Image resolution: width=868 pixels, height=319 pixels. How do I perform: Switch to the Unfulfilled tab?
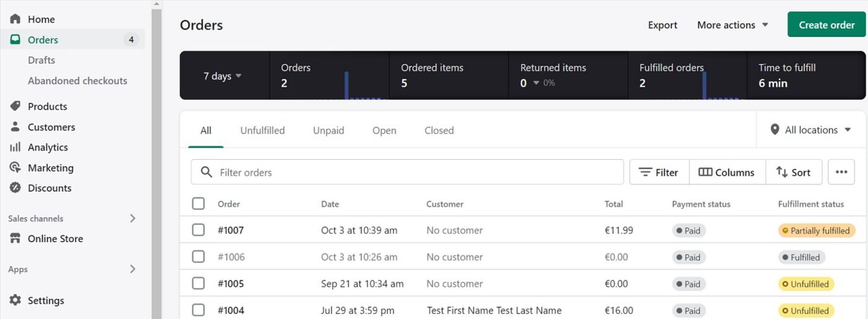pos(262,130)
